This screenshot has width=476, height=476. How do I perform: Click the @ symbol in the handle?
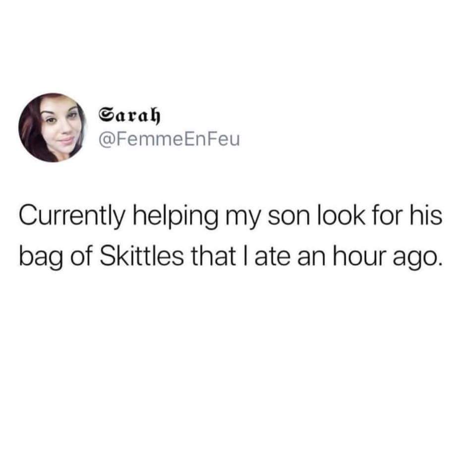(106, 140)
